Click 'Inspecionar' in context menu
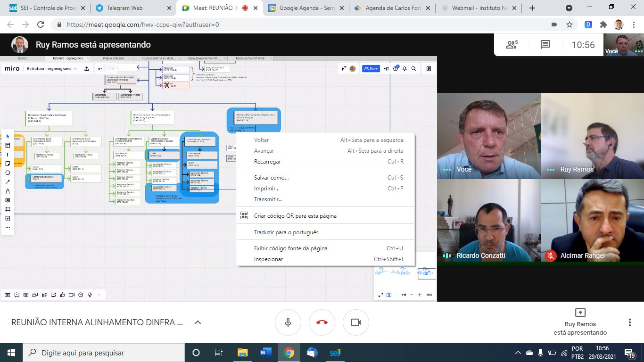This screenshot has width=644, height=362. click(x=268, y=259)
